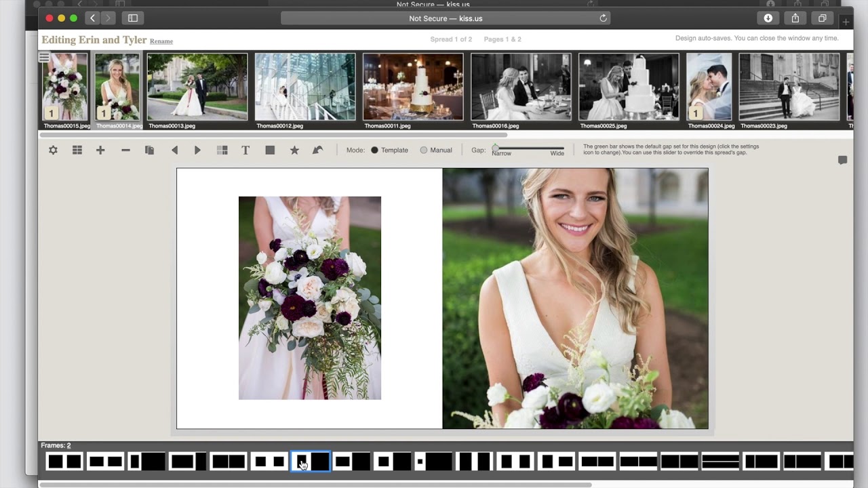The width and height of the screenshot is (868, 488).
Task: Click the mosaic layout icon in toolbar
Action: pos(222,150)
